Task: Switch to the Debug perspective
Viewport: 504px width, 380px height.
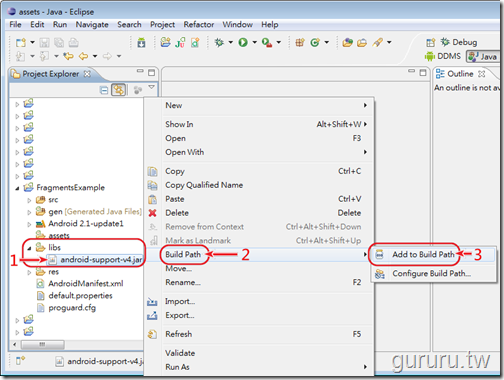Action: [x=459, y=42]
